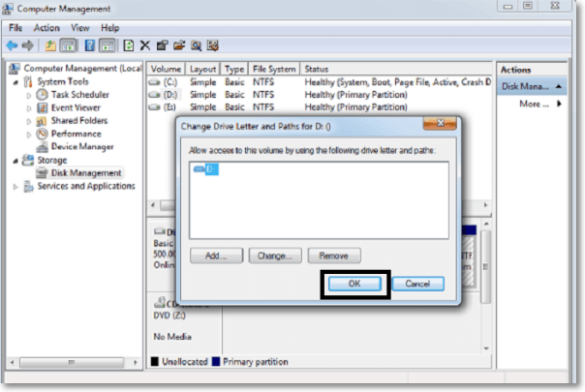The width and height of the screenshot is (585, 392).
Task: Click the magnifier Explore toolbar icon
Action: pos(197,45)
